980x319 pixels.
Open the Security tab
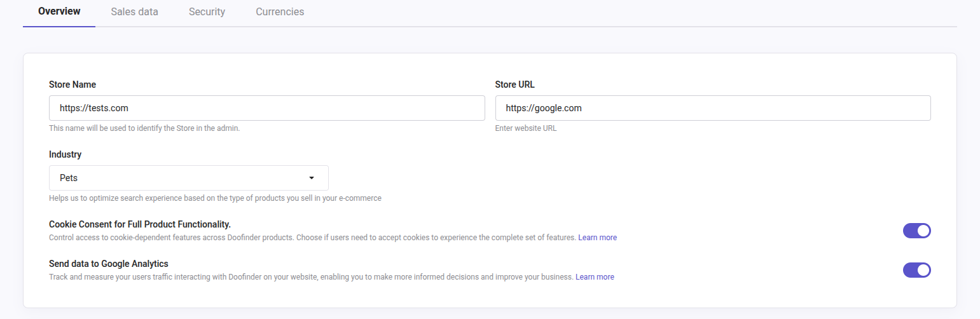coord(207,11)
